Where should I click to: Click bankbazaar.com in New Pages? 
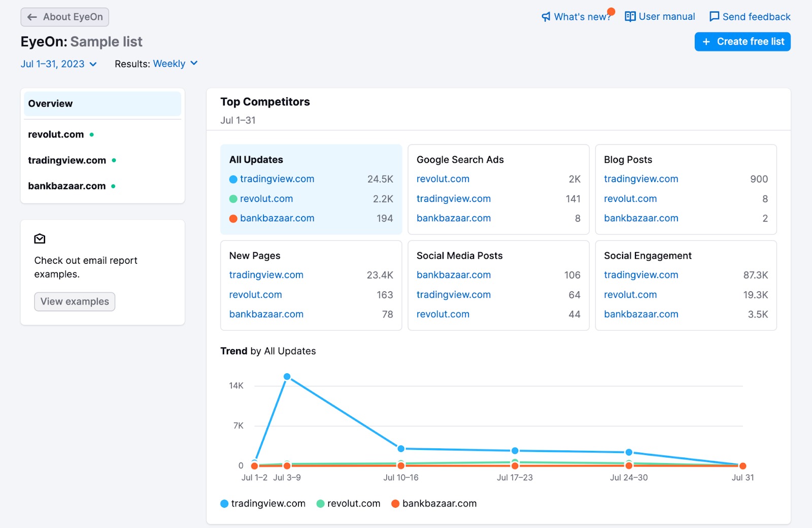pyautogui.click(x=266, y=314)
